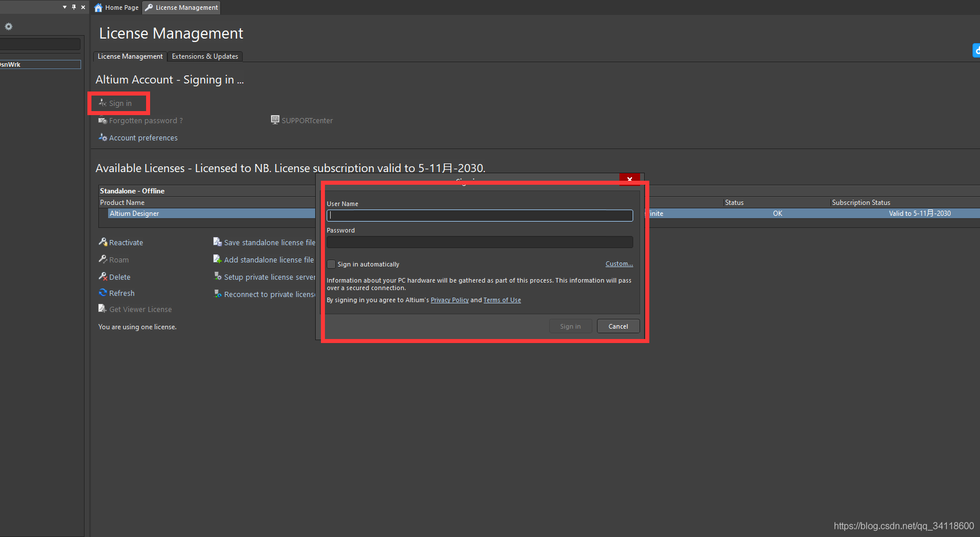Click the Delete link text
Screen dimensions: 980x537
[x=120, y=277]
